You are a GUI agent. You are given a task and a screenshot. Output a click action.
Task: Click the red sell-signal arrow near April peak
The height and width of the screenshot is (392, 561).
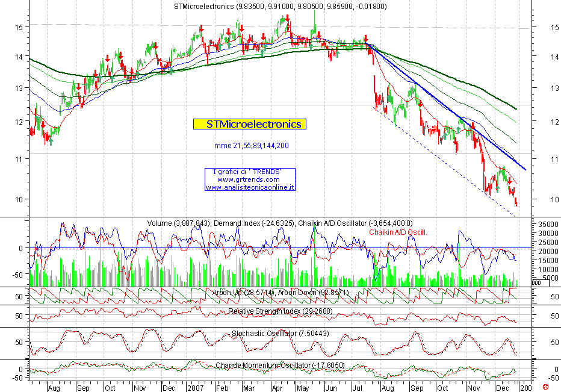point(287,19)
